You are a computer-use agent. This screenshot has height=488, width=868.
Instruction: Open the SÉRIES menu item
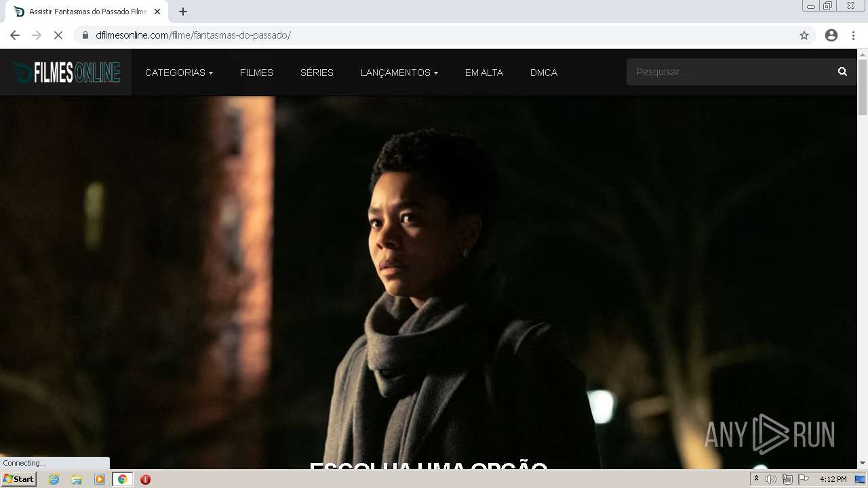[317, 73]
